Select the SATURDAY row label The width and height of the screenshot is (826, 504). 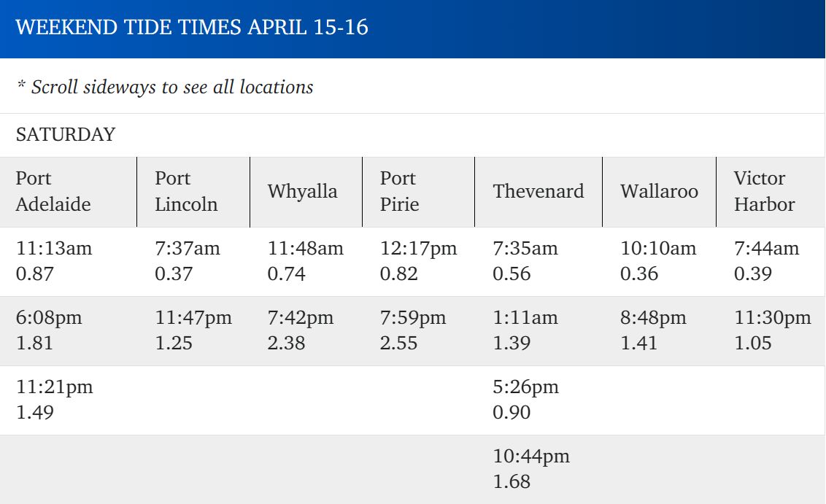point(66,135)
